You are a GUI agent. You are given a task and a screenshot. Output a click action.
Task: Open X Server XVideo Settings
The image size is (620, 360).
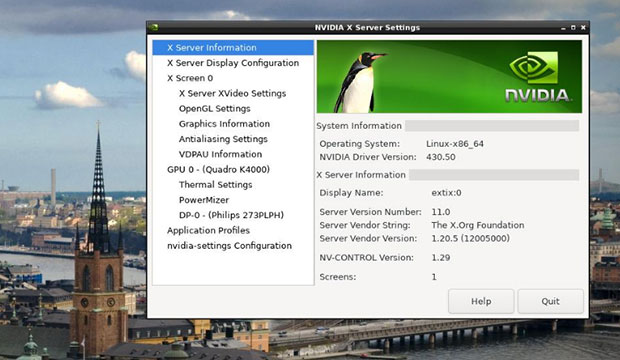(x=232, y=93)
